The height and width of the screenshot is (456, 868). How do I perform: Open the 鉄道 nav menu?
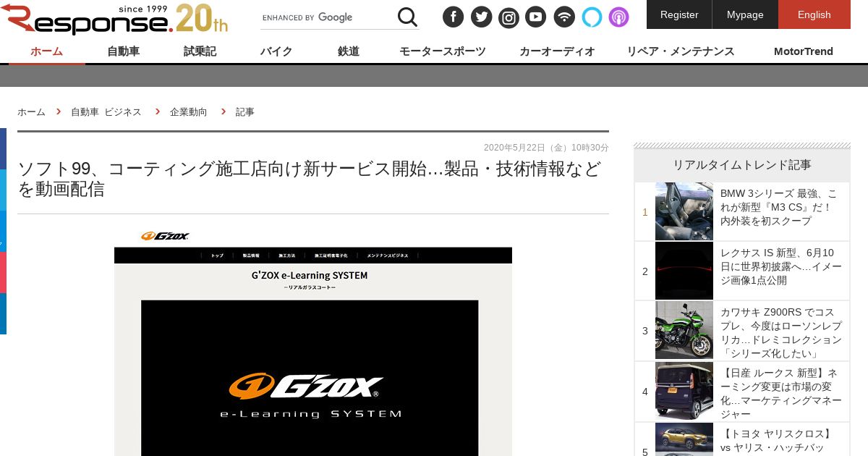(349, 51)
